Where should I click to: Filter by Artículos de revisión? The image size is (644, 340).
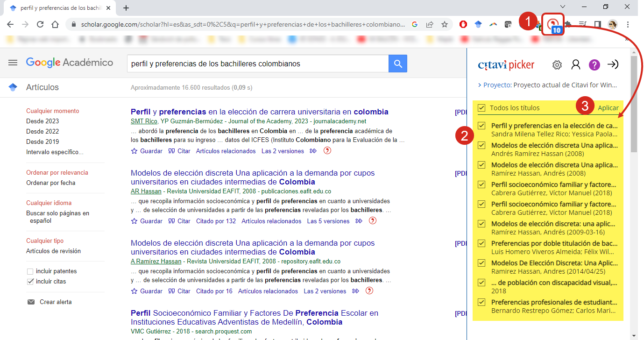coord(53,251)
